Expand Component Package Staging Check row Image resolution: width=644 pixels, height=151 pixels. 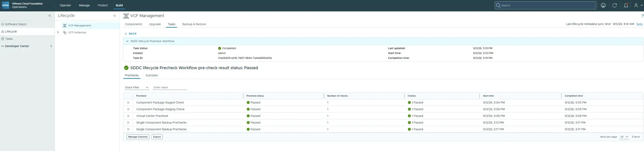tap(128, 109)
